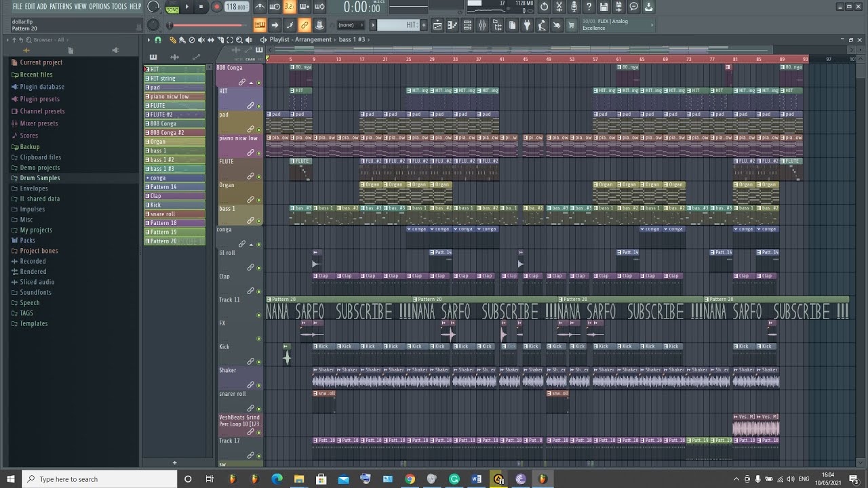The height and width of the screenshot is (488, 868).
Task: Expand the Packs browser folder
Action: tap(28, 240)
